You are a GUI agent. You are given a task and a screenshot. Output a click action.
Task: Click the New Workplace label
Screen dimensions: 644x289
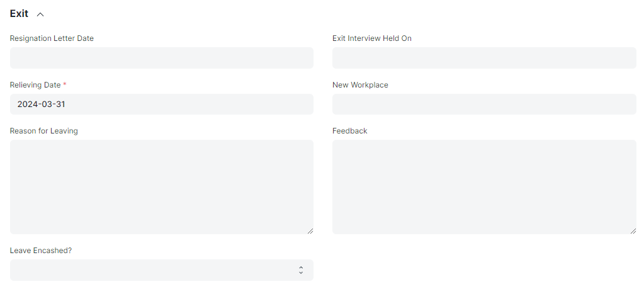click(360, 85)
